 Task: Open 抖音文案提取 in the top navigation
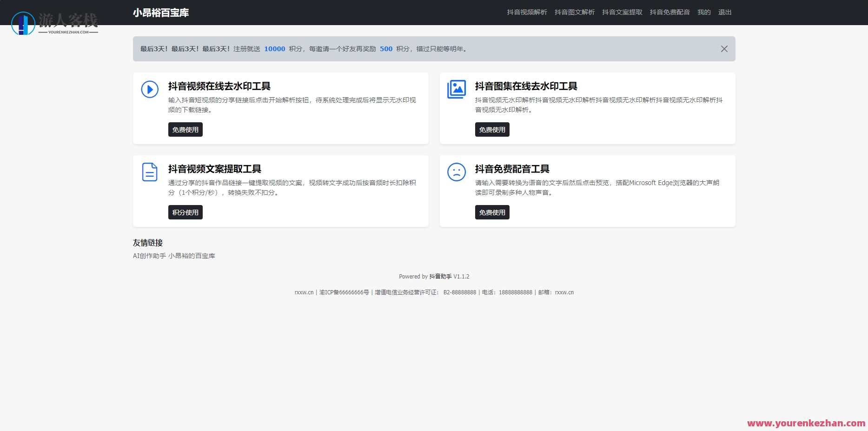(621, 12)
